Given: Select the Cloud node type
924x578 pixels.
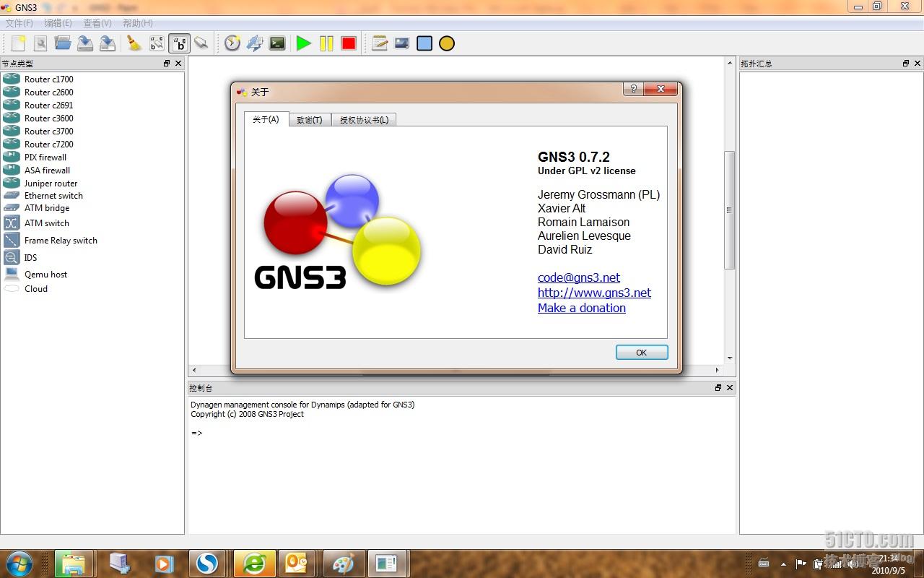Looking at the screenshot, I should click(x=36, y=289).
